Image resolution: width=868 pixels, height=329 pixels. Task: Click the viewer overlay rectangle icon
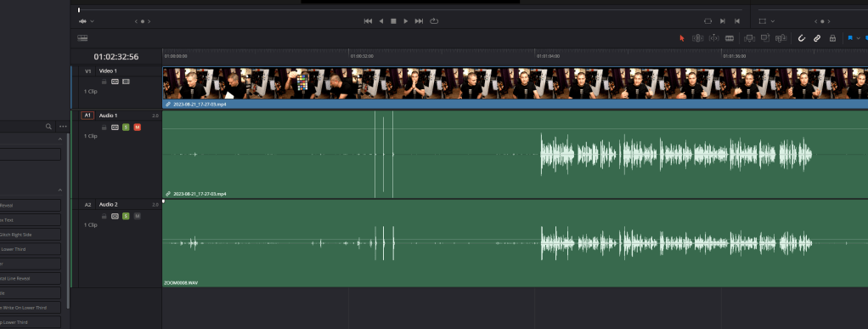click(x=763, y=21)
